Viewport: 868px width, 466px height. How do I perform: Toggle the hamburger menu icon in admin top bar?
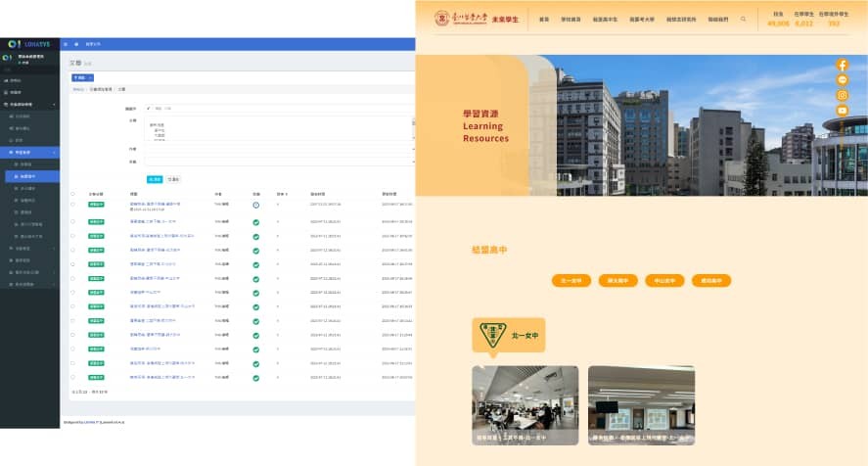[x=66, y=44]
